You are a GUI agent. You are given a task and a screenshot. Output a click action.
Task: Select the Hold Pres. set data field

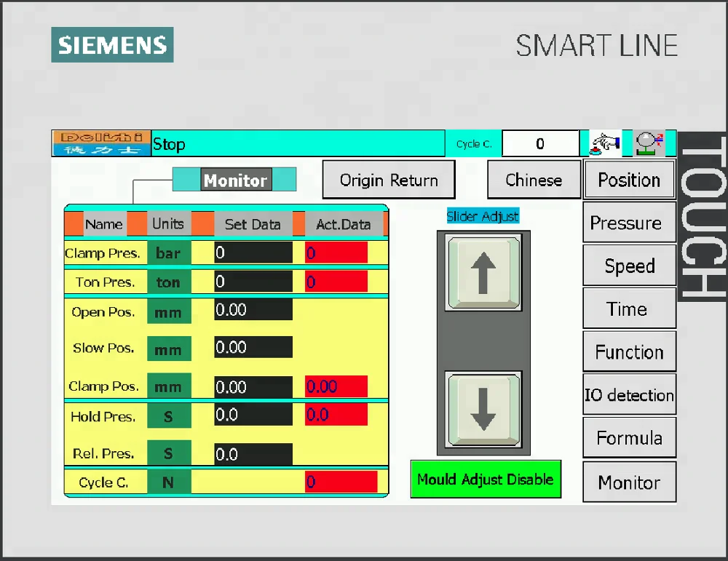pos(253,415)
